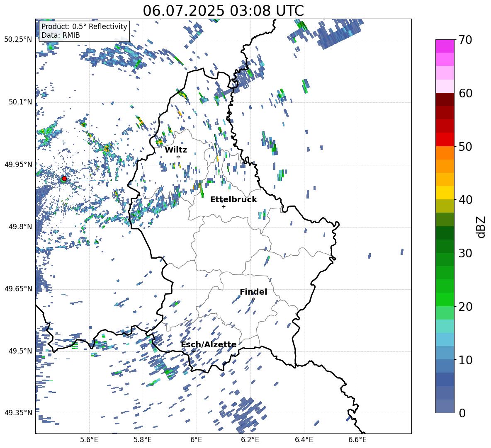Click the 49.5°N latitude label
The height and width of the screenshot is (448, 491).
tap(20, 351)
